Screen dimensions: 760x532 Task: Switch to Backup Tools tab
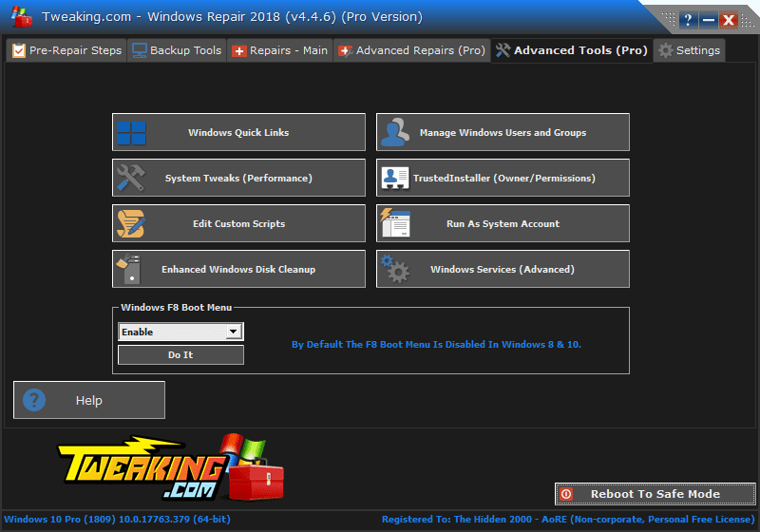click(177, 50)
